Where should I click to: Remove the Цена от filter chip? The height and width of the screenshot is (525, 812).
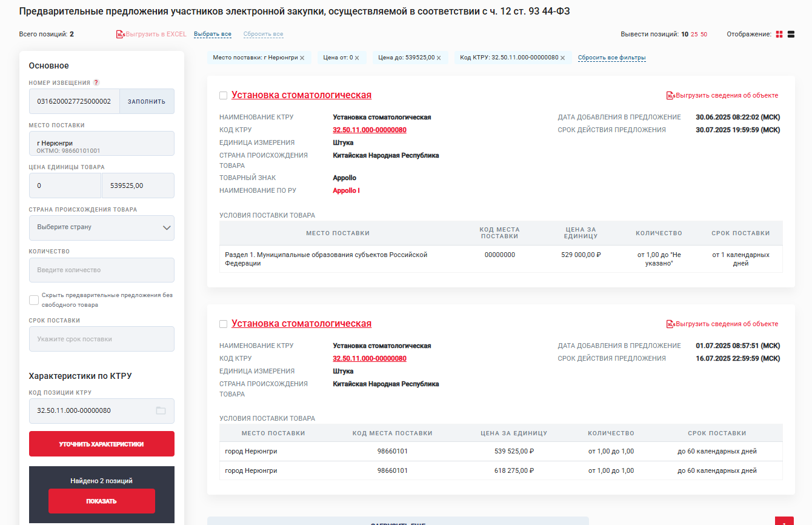[357, 58]
